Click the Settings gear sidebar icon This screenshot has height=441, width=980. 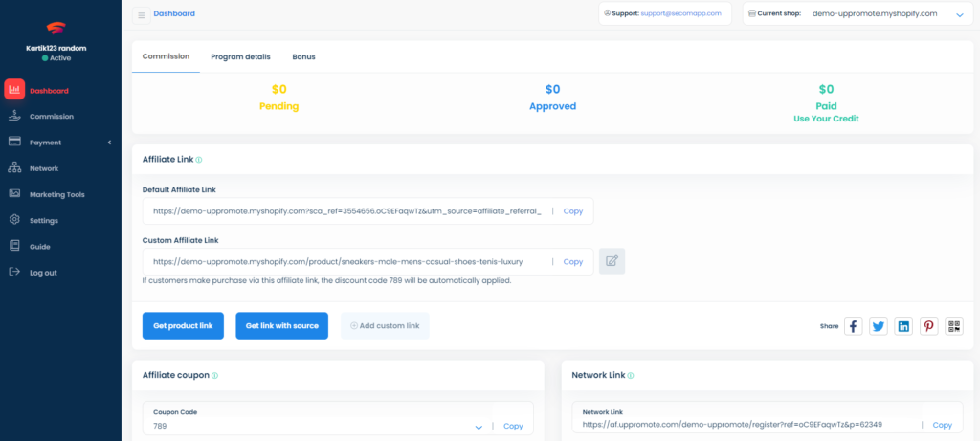(x=14, y=220)
